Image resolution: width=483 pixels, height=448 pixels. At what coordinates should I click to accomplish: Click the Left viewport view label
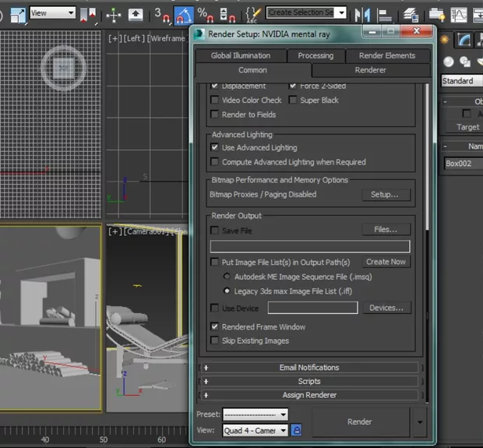tap(134, 38)
